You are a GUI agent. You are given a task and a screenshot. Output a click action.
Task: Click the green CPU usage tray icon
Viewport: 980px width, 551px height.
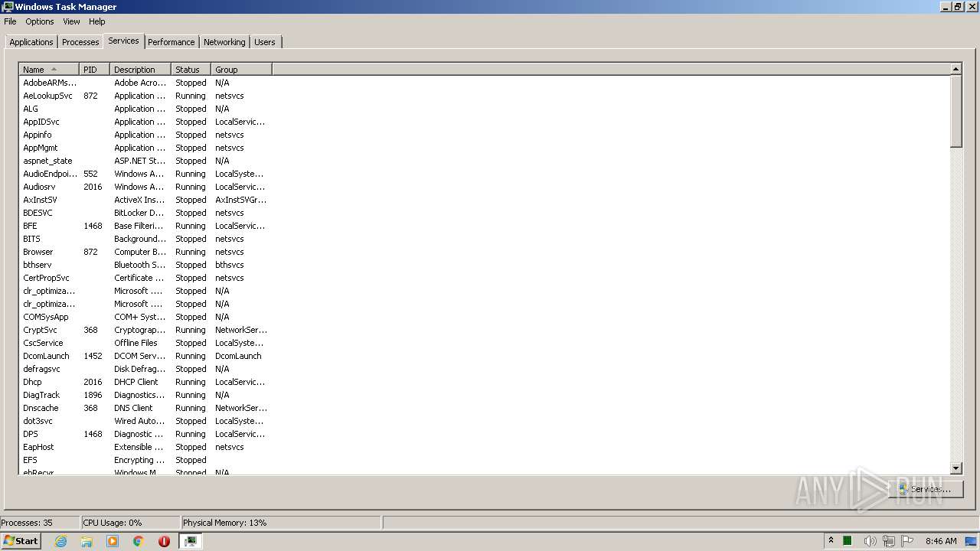point(848,541)
